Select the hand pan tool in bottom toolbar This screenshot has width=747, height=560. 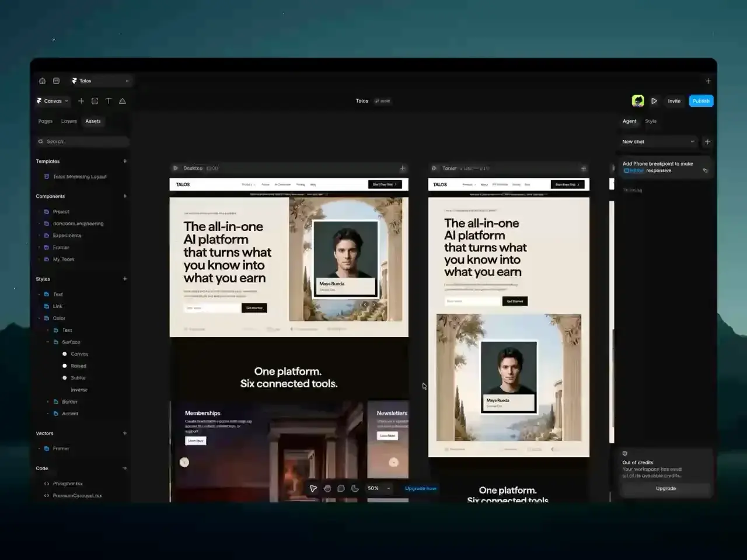coord(327,488)
